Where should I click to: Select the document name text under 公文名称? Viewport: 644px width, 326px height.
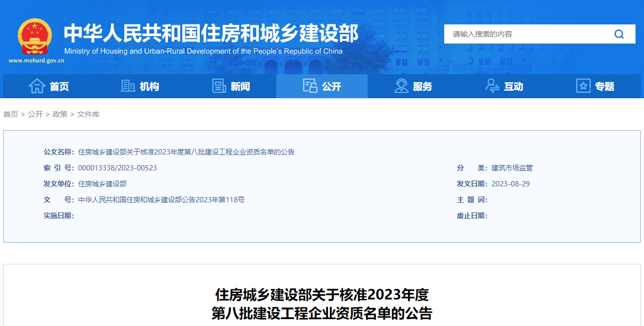(x=187, y=152)
